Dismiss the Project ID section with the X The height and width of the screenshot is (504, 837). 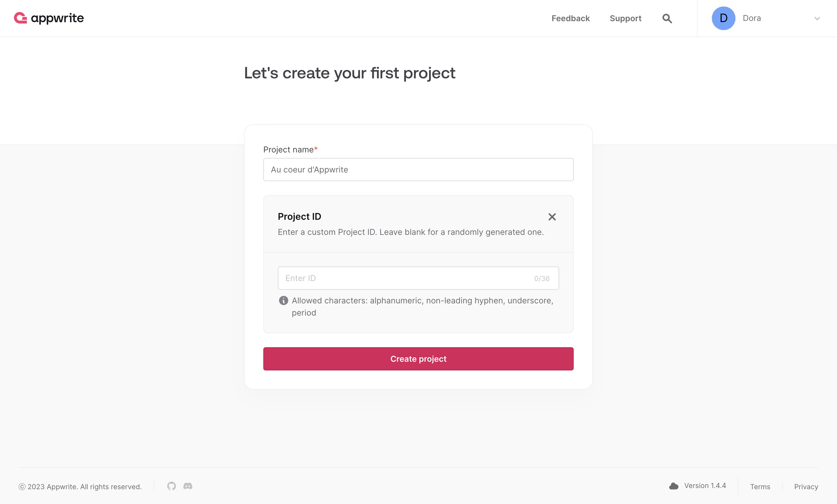[x=552, y=217]
